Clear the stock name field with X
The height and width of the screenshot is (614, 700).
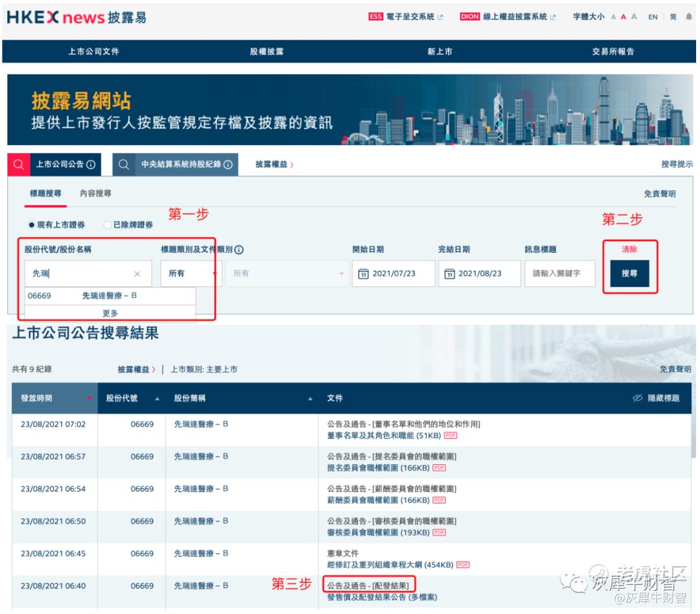pyautogui.click(x=137, y=274)
